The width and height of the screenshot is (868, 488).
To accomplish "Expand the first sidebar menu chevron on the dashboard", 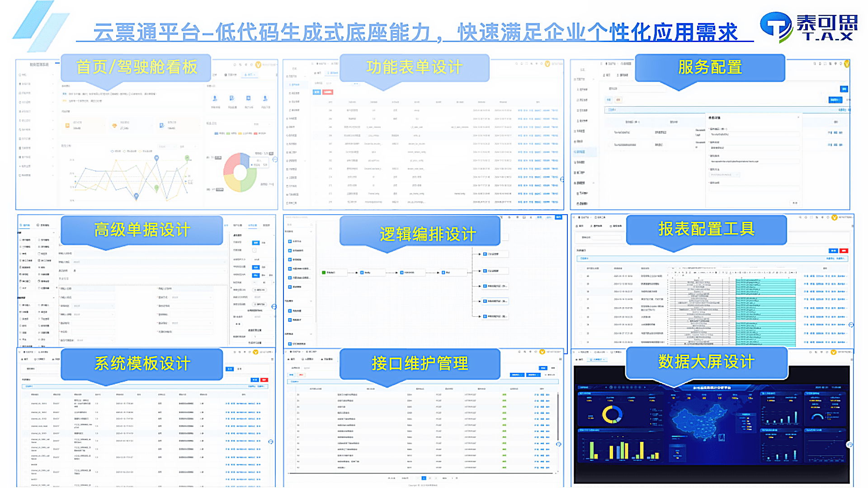I will 53,75.
